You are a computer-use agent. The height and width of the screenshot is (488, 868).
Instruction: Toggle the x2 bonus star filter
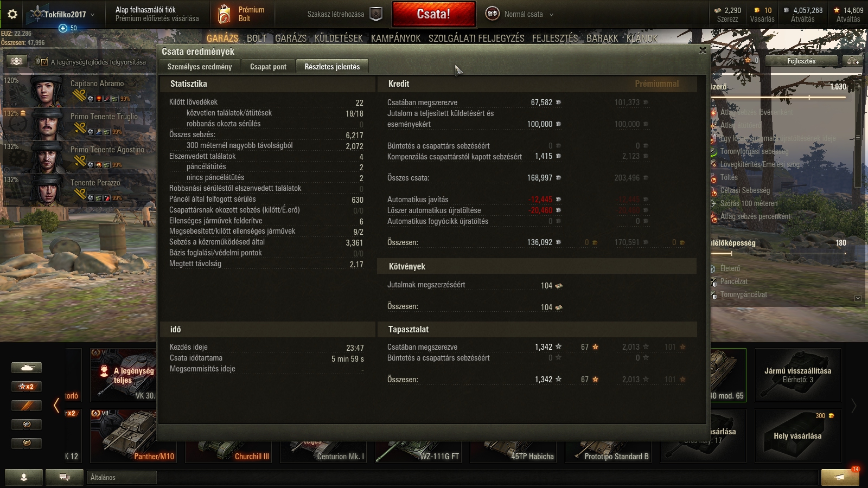pyautogui.click(x=26, y=387)
